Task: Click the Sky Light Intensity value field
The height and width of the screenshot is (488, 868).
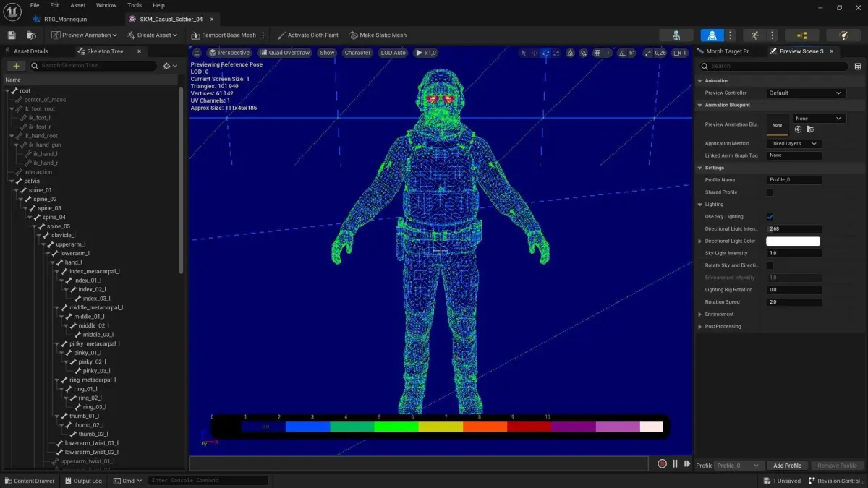Action: (793, 254)
